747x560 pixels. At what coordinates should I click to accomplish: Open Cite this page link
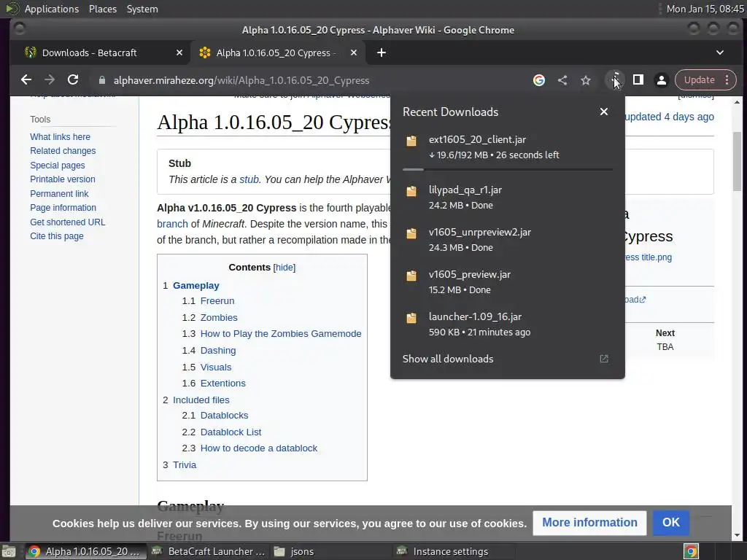57,236
